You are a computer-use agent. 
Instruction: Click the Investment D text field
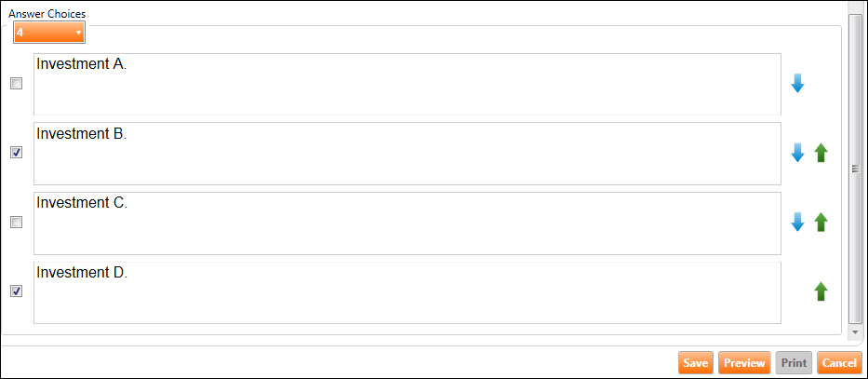pos(407,292)
